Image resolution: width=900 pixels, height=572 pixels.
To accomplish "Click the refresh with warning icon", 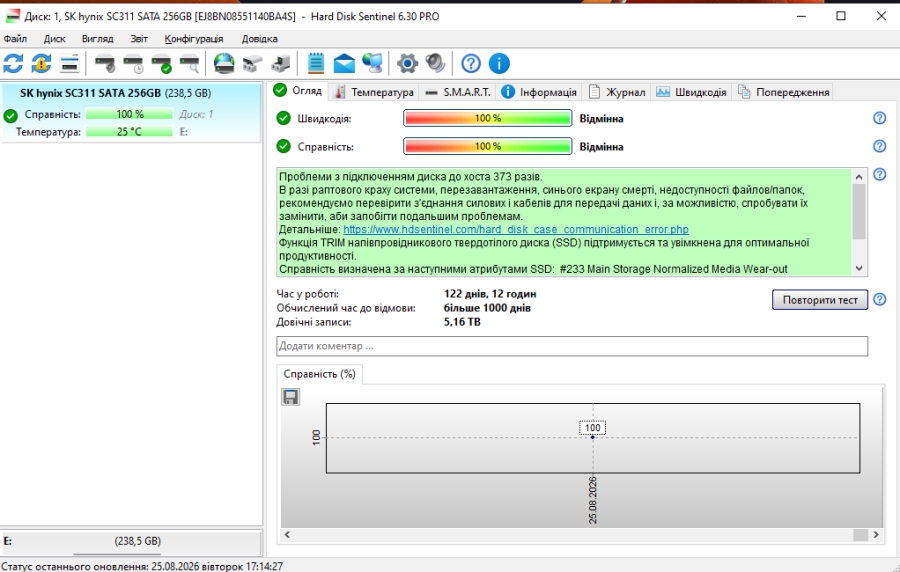I will [41, 63].
